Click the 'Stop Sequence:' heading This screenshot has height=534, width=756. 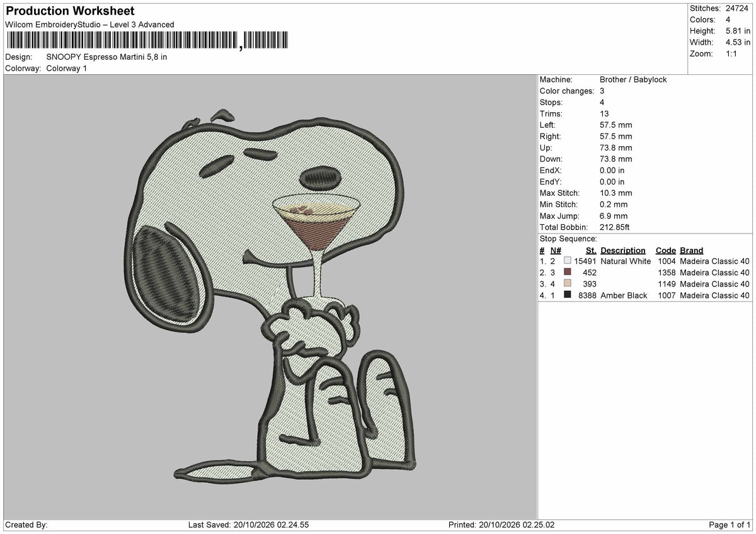click(x=568, y=239)
